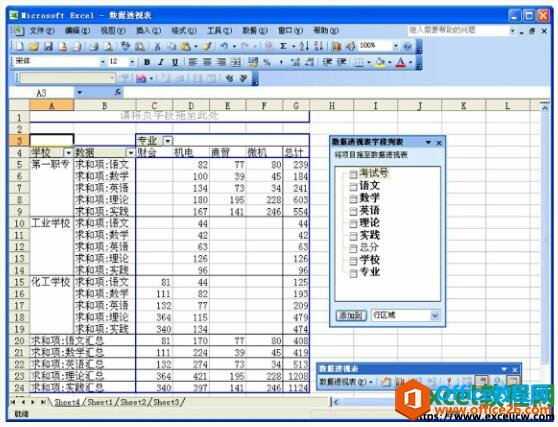The image size is (558, 427).
Task: Switch to the Sheet3 tab
Action: (x=166, y=402)
